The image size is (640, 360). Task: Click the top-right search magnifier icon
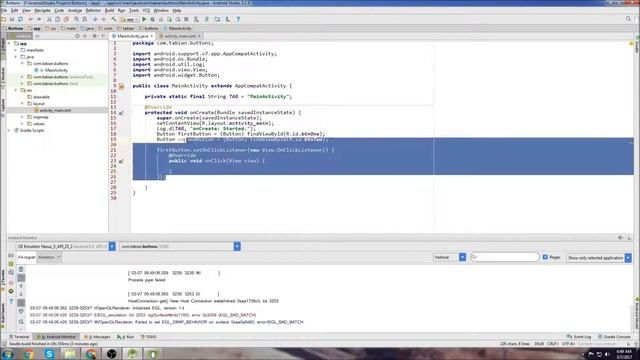[x=628, y=19]
